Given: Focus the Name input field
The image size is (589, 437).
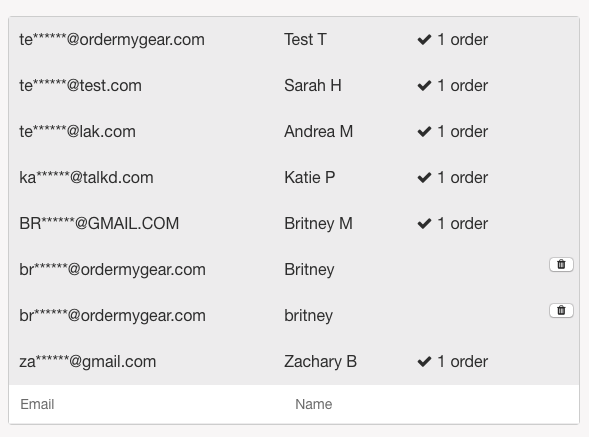Looking at the screenshot, I should pyautogui.click(x=431, y=404).
